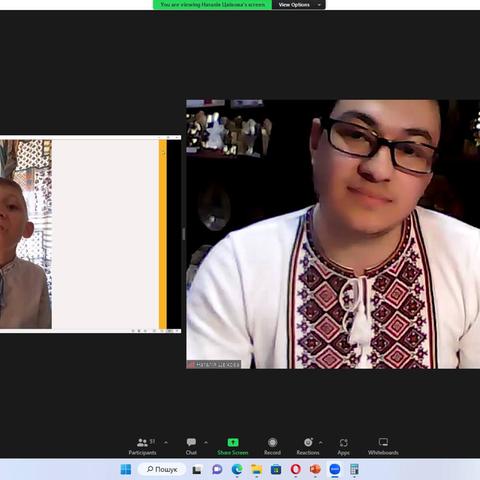Open File Explorer from the taskbar

pos(257,469)
